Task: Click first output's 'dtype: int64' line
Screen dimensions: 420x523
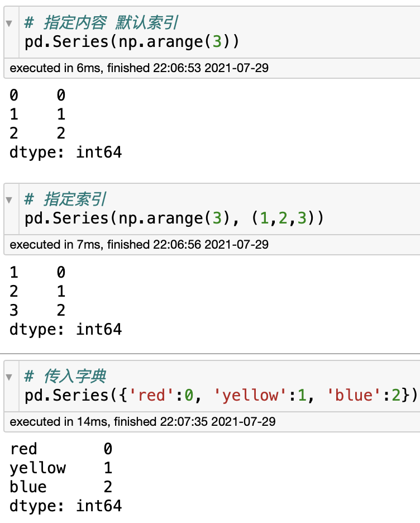Action: (66, 153)
